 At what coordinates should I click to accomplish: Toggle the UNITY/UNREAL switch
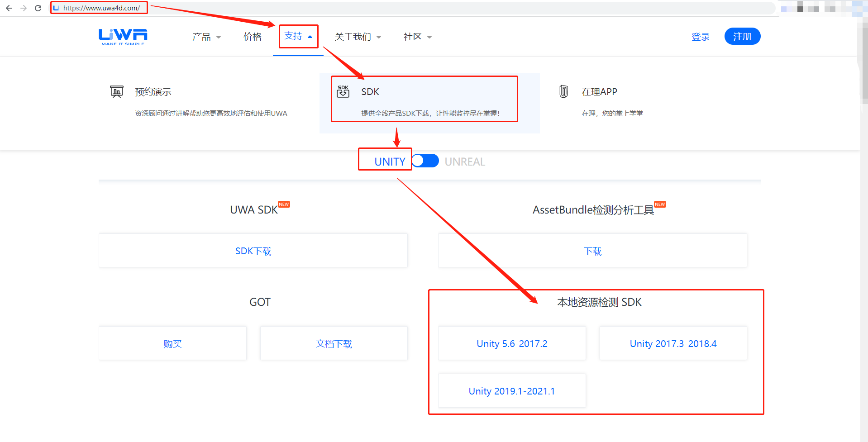coord(425,161)
